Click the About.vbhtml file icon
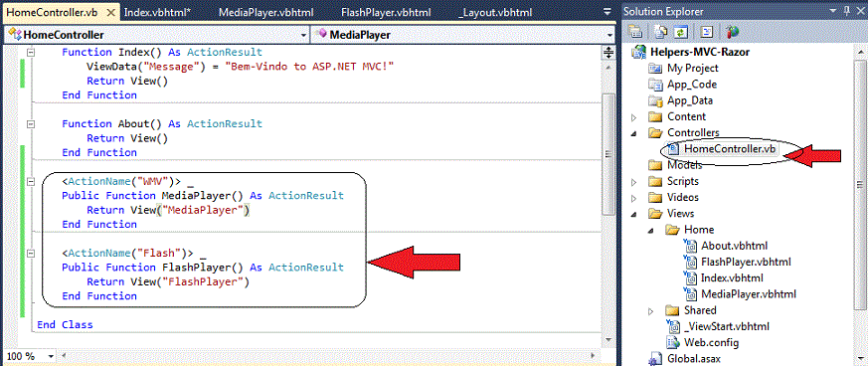 [x=690, y=246]
